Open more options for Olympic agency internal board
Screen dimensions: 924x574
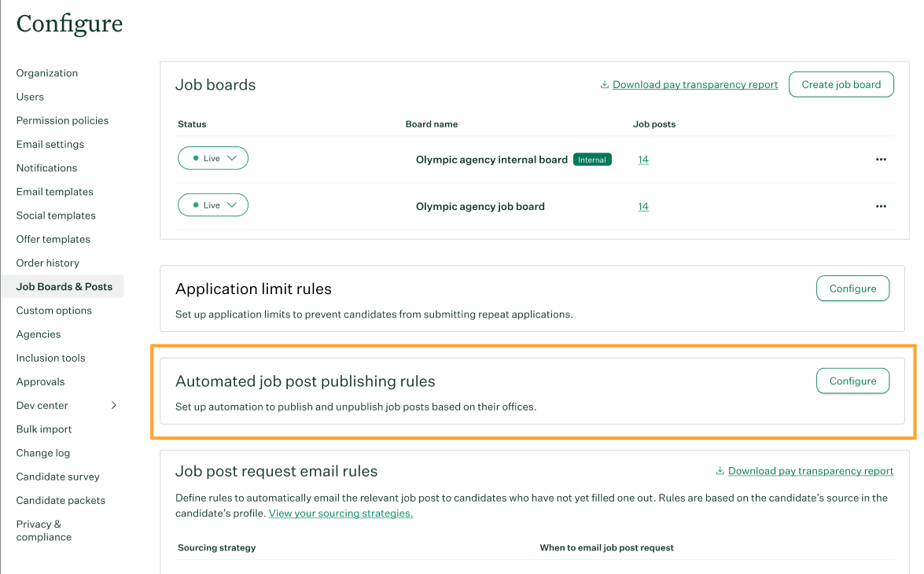(x=881, y=159)
